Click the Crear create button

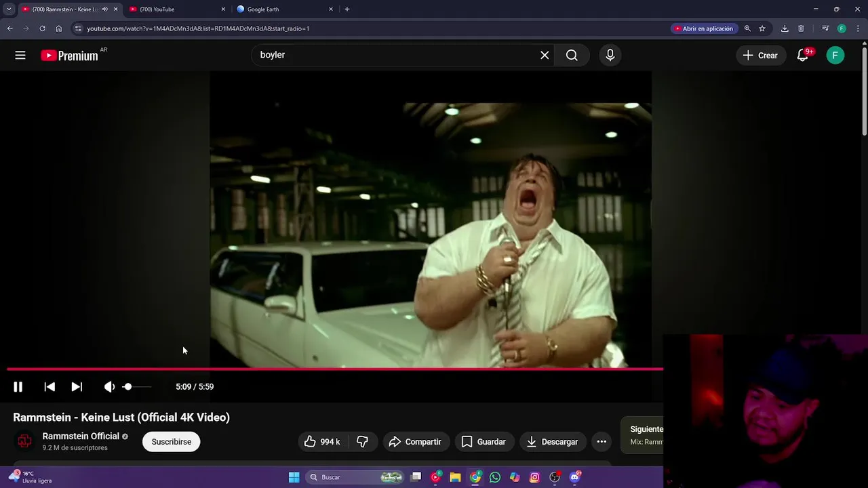pyautogui.click(x=760, y=56)
